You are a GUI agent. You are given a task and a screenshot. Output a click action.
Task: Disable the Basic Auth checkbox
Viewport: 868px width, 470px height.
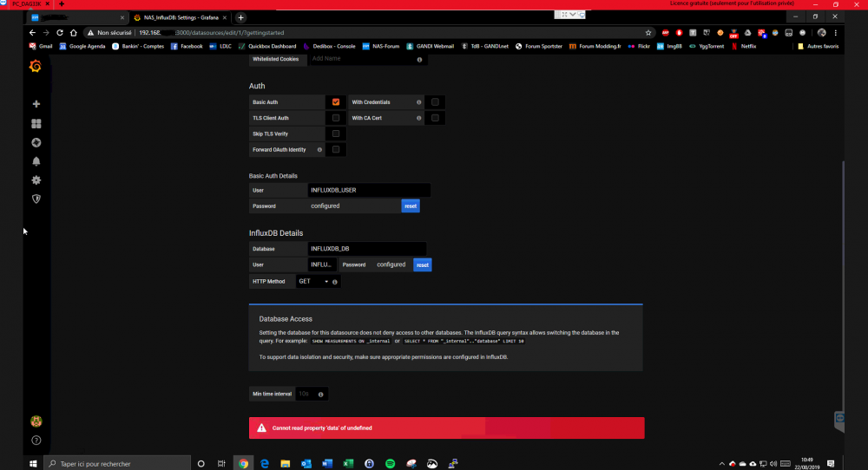(336, 102)
